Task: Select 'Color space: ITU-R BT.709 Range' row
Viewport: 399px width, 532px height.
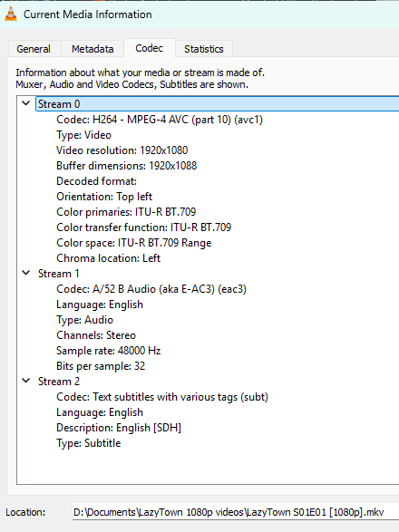Action: (134, 243)
